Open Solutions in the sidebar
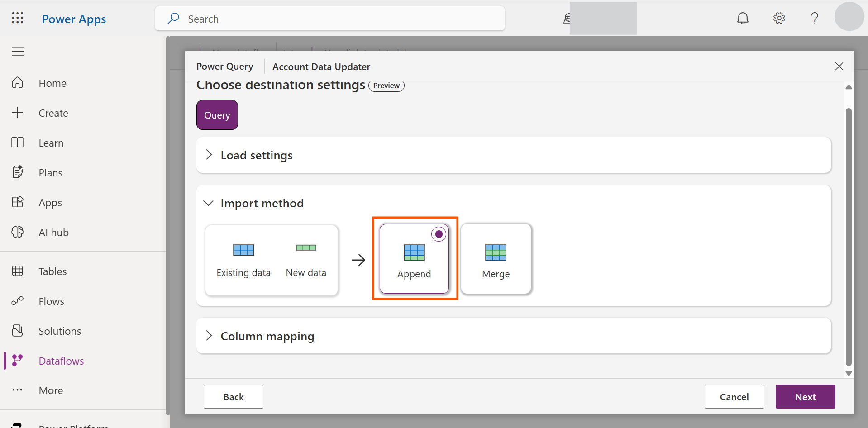Image resolution: width=868 pixels, height=428 pixels. click(60, 331)
